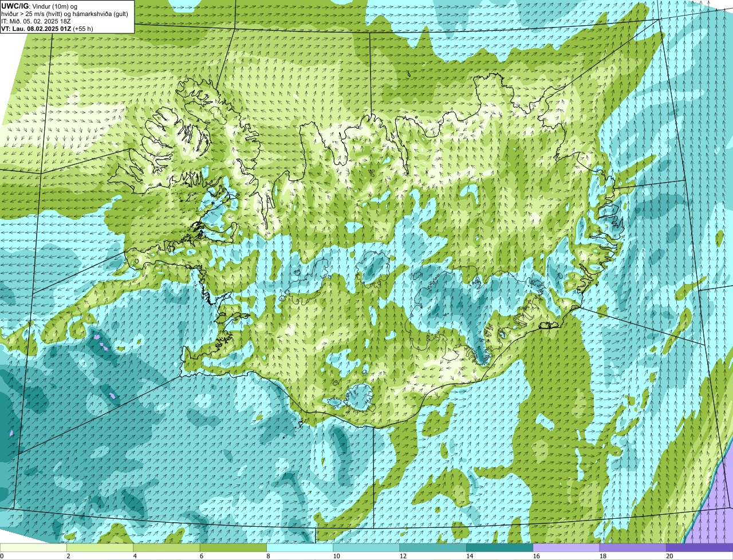Click the 0–2 m/s pale yellow legend swatch

pyautogui.click(x=33, y=547)
